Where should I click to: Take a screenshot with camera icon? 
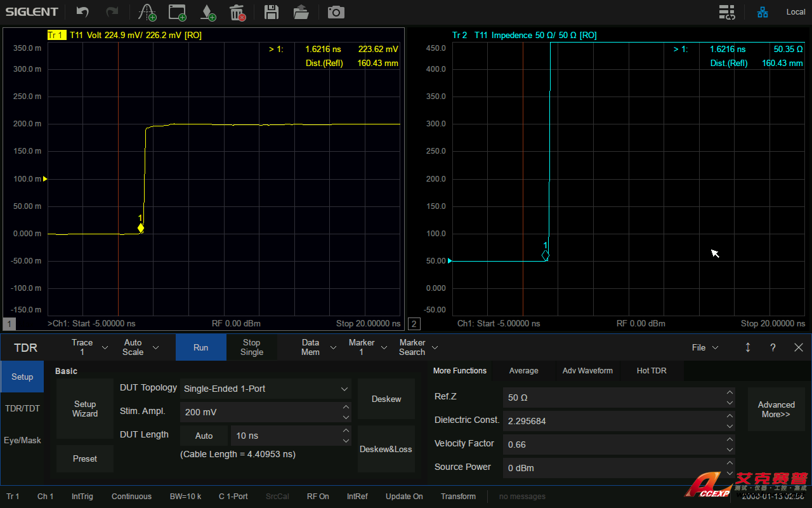tap(336, 12)
